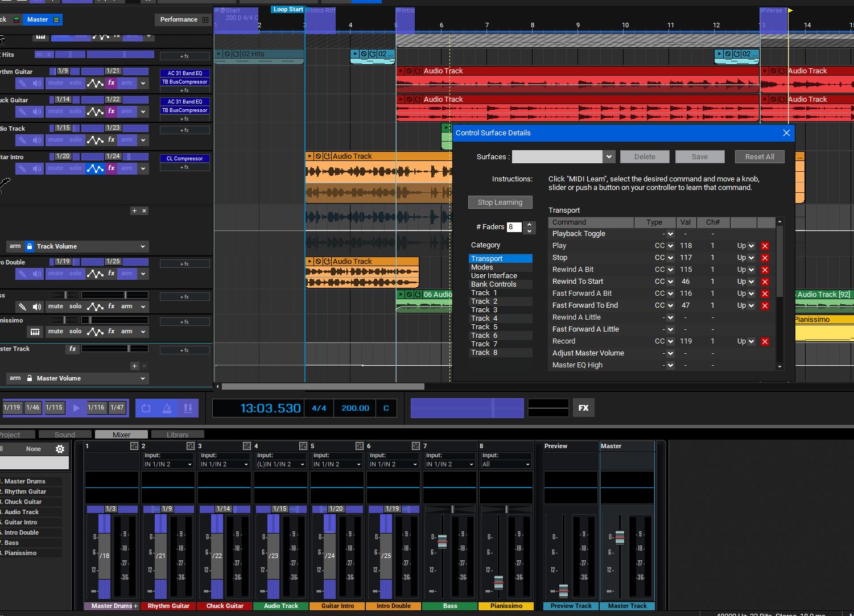
Task: Arm the Bass track for recording
Action: [x=127, y=306]
